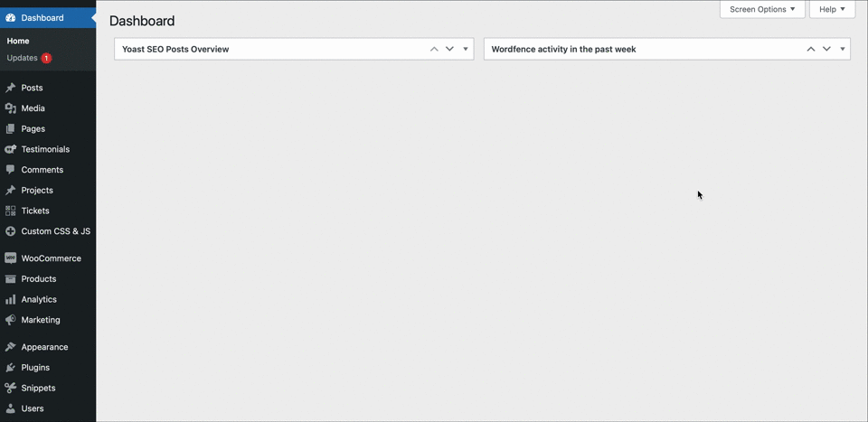
Task: Click the Marketing megaphone icon
Action: tap(11, 320)
